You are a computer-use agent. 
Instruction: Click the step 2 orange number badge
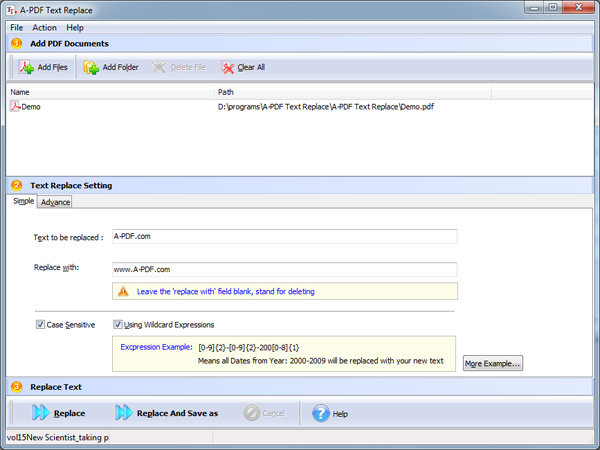click(16, 185)
